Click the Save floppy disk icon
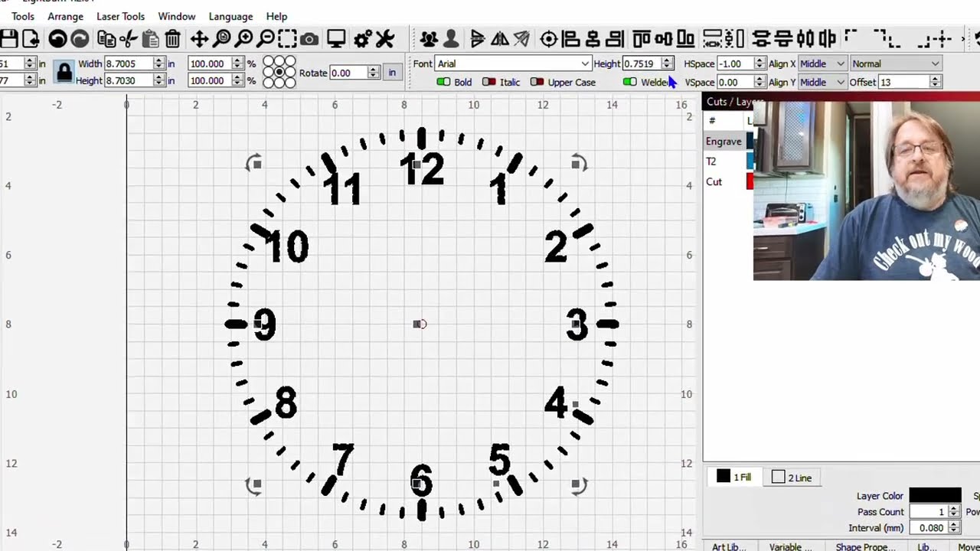This screenshot has width=980, height=551. coord(8,38)
